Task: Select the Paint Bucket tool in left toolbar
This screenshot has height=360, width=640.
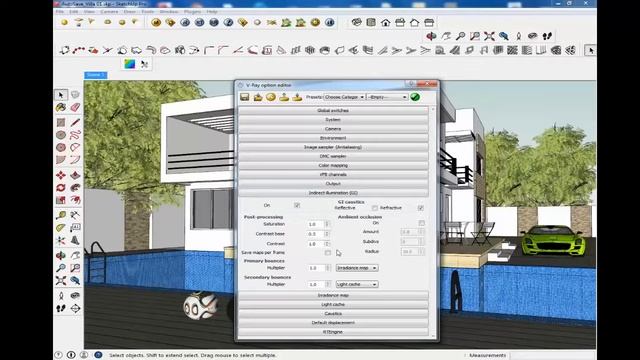Action: coord(61,107)
